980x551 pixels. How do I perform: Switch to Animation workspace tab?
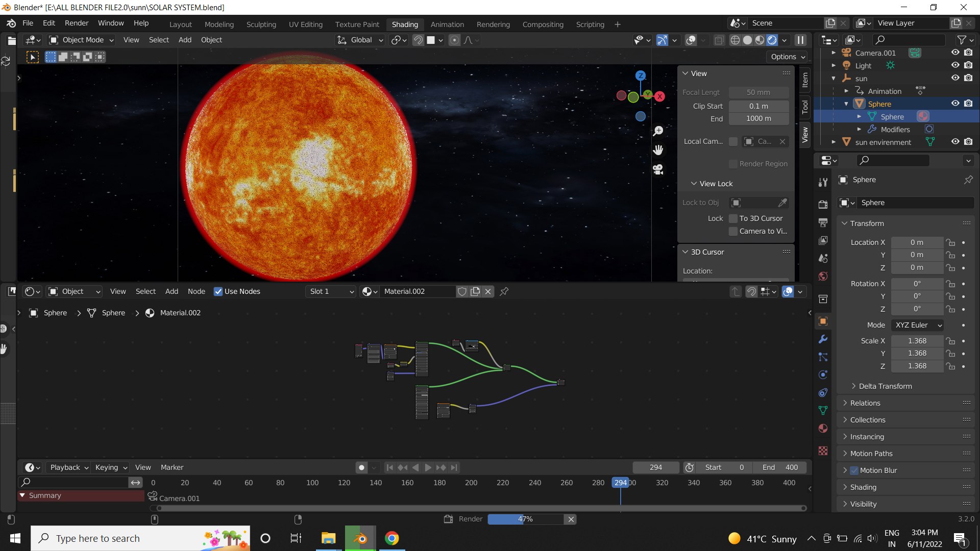click(x=447, y=24)
